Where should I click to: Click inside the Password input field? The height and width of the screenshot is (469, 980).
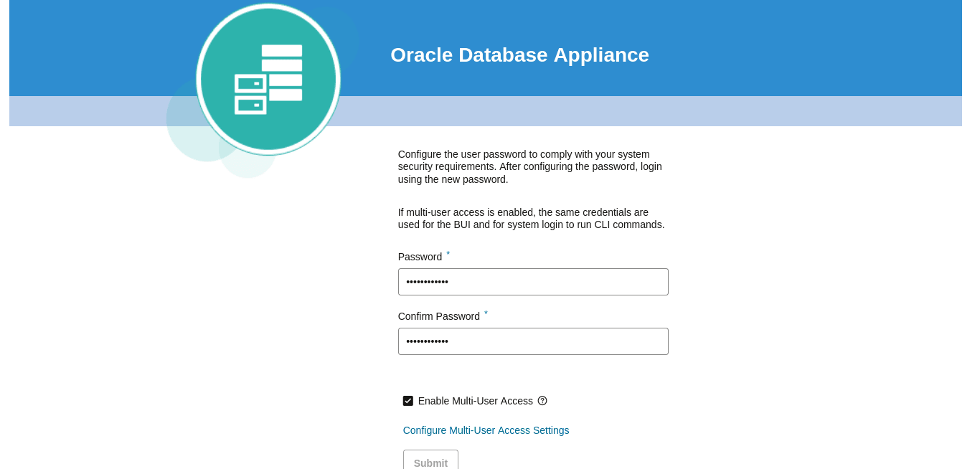click(x=533, y=281)
